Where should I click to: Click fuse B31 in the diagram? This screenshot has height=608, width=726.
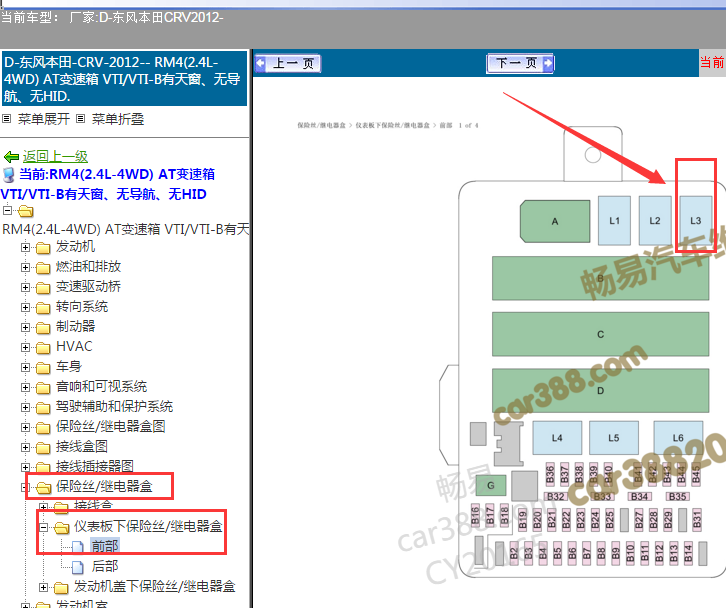pyautogui.click(x=697, y=519)
